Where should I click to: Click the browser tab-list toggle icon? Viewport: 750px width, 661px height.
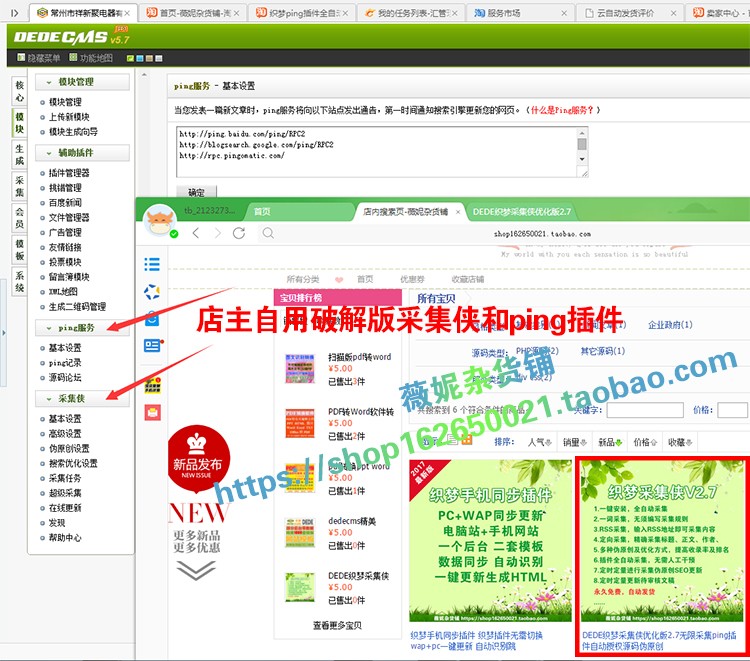pos(14,13)
